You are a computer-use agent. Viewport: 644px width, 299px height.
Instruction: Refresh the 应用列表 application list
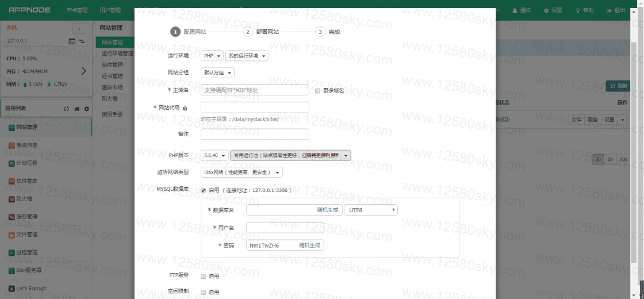click(67, 109)
